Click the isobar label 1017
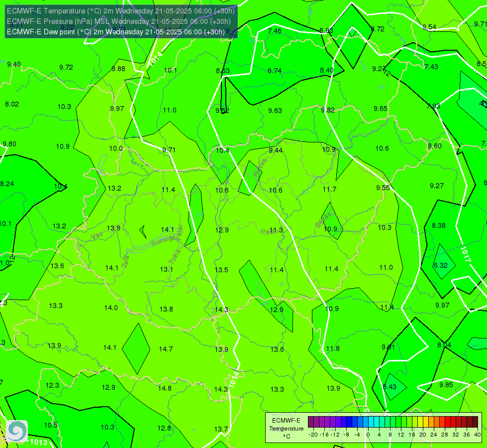 (465, 254)
